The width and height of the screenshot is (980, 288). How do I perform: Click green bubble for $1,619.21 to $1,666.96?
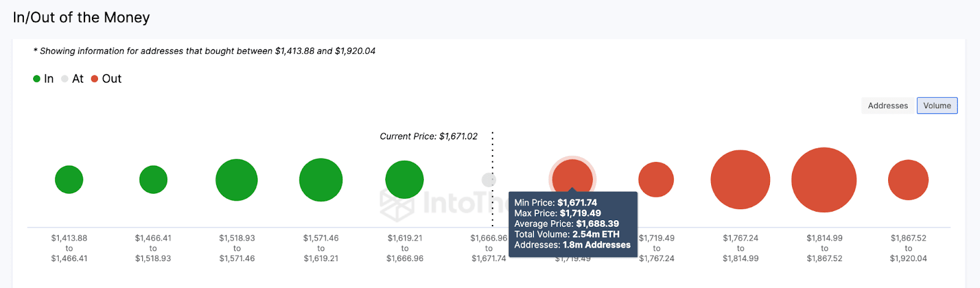point(404,180)
